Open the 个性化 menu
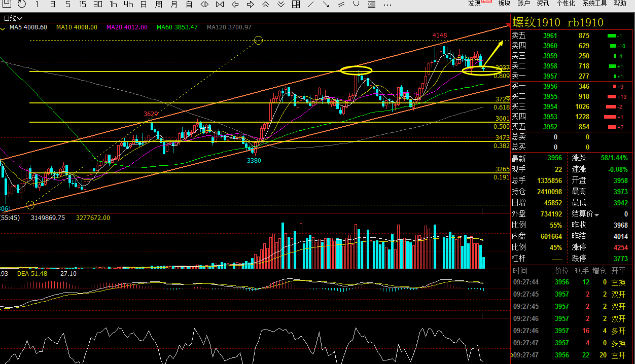 tap(566, 3)
